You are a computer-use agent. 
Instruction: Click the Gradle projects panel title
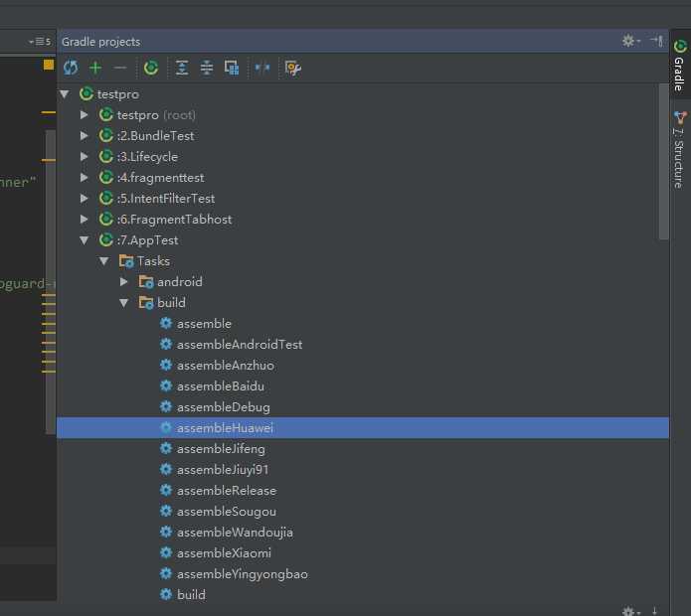[101, 42]
